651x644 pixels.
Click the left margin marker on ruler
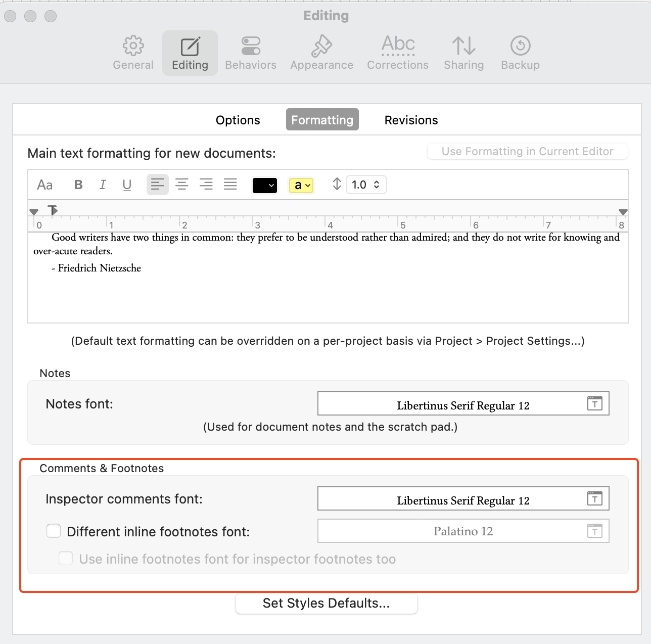click(34, 212)
